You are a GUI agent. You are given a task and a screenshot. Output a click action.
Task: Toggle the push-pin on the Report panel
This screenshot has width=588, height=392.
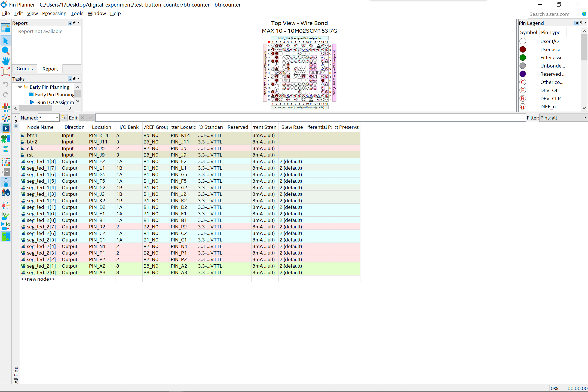tap(70, 23)
